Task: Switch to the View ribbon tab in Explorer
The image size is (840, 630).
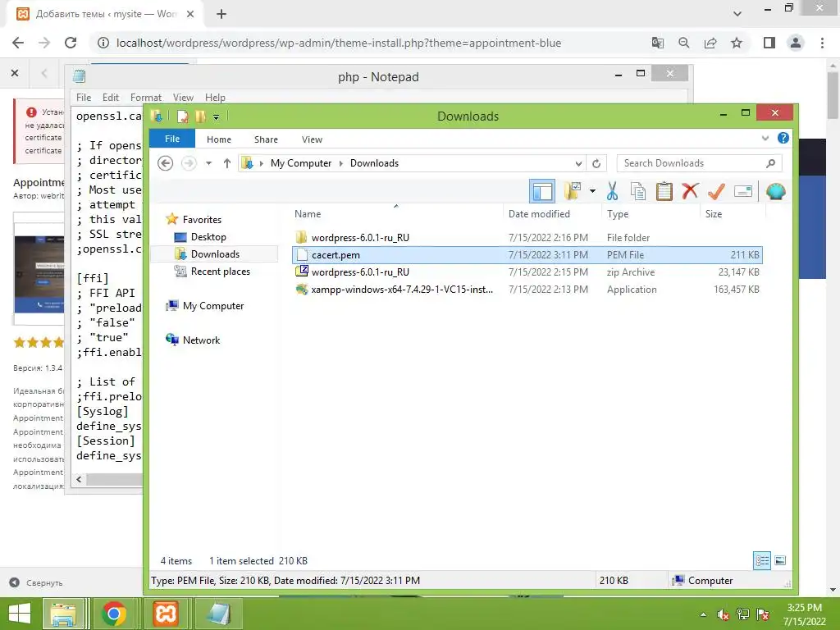Action: (312, 139)
